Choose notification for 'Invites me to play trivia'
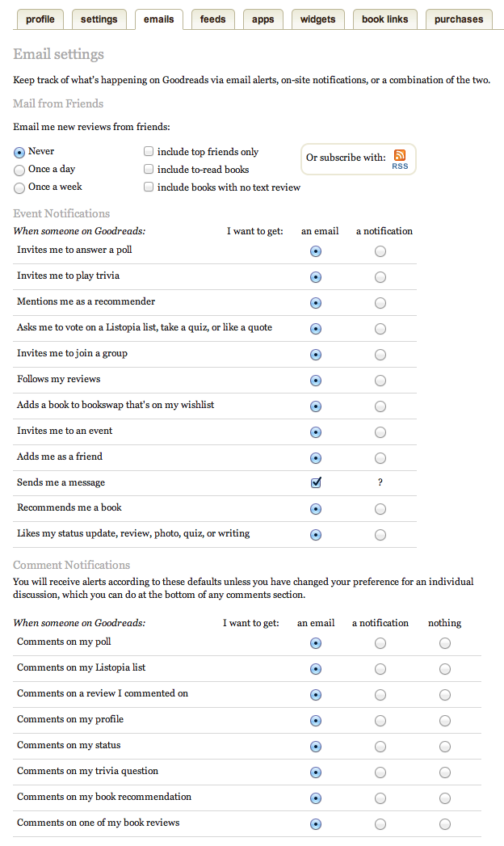 tap(380, 277)
